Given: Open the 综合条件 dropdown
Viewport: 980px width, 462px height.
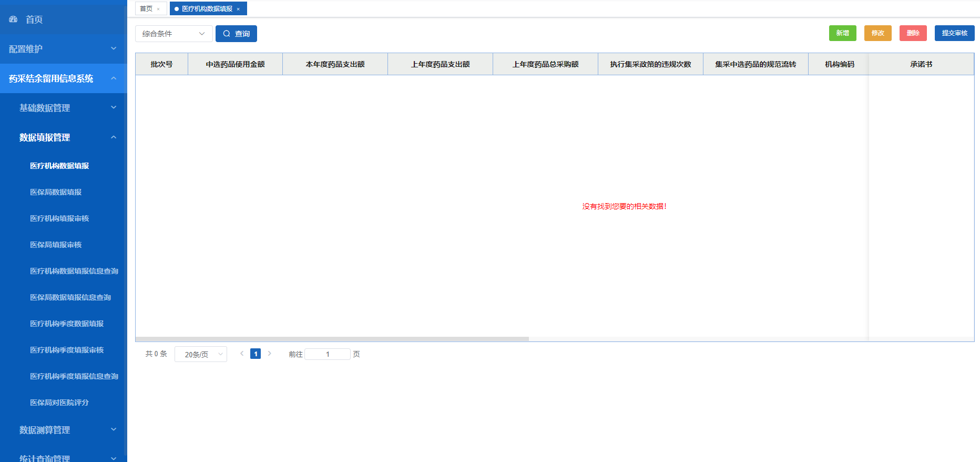Looking at the screenshot, I should 174,34.
